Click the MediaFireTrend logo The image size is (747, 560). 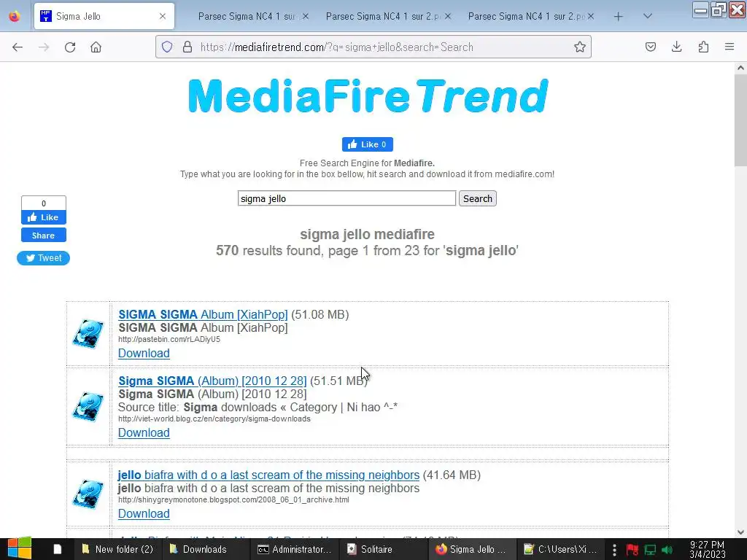[368, 96]
